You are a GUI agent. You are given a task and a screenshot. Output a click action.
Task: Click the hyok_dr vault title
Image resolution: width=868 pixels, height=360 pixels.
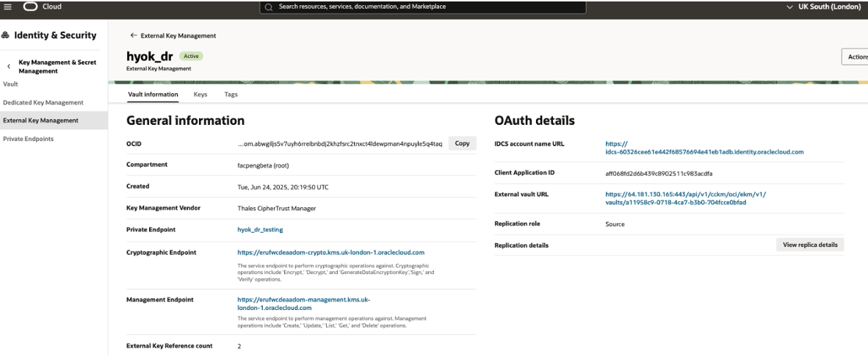pos(150,55)
